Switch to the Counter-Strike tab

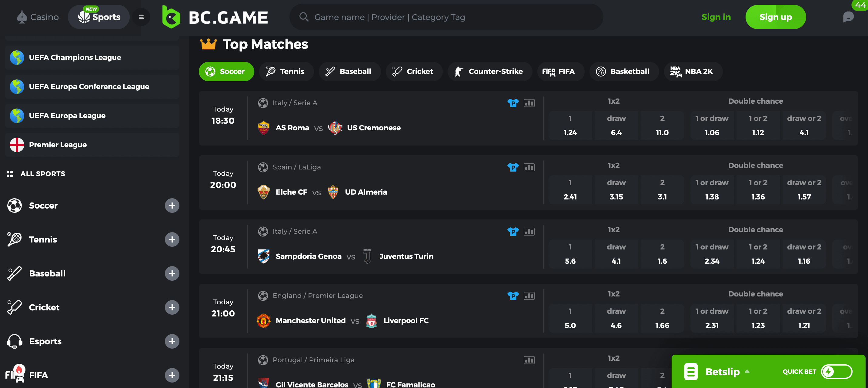489,71
